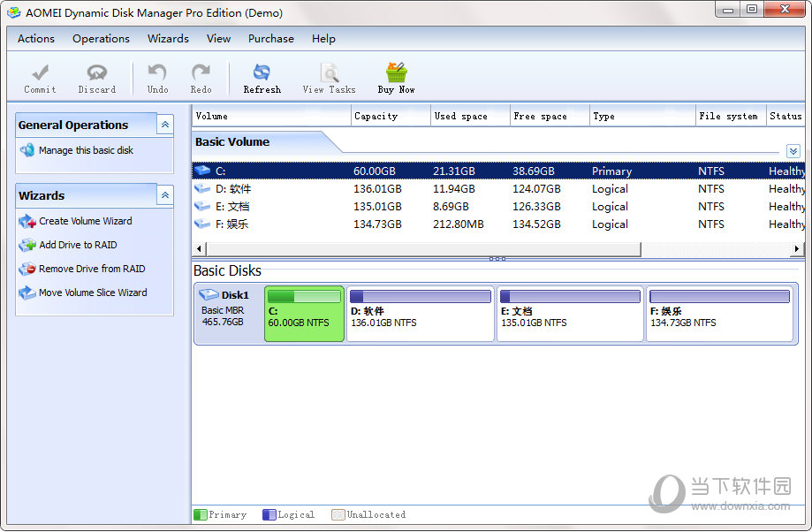The width and height of the screenshot is (812, 532).
Task: Sort by the Capacity column header
Action: pyautogui.click(x=376, y=116)
